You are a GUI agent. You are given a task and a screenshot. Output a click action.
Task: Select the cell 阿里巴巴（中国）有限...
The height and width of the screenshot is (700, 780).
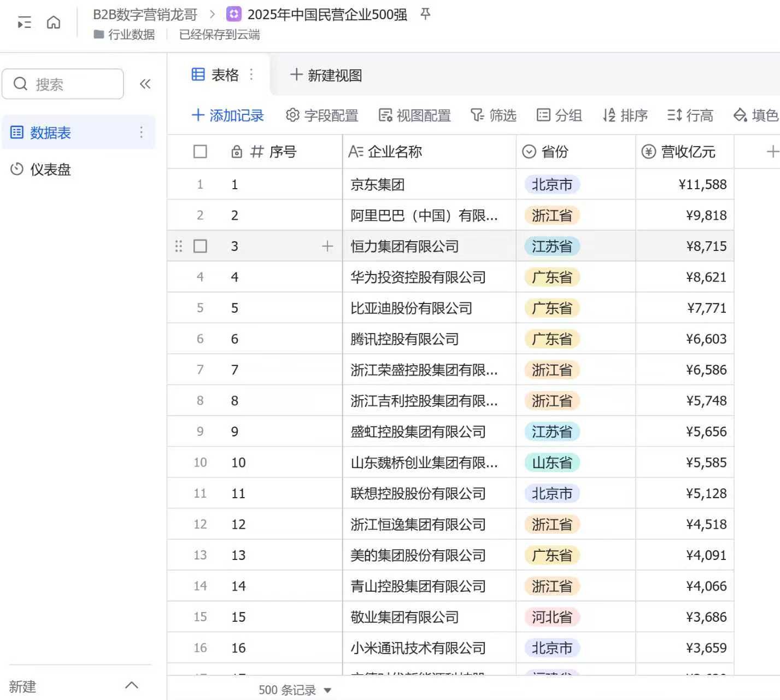pyautogui.click(x=429, y=215)
